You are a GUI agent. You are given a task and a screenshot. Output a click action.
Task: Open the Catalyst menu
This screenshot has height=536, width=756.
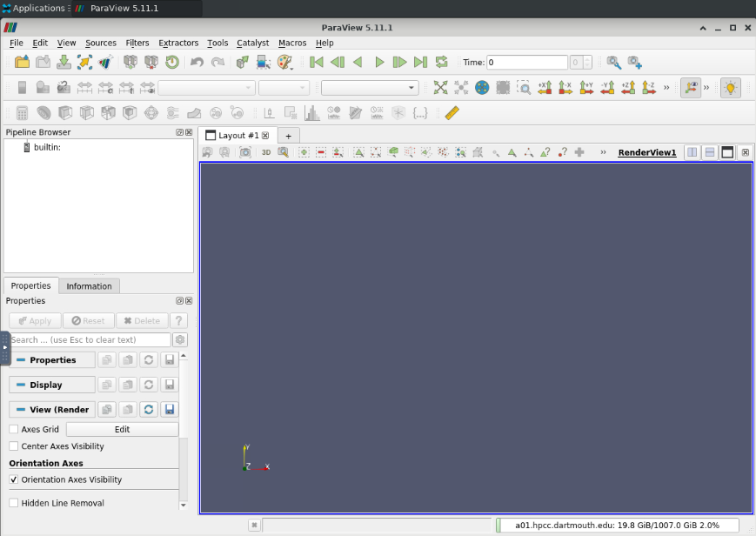tap(252, 43)
